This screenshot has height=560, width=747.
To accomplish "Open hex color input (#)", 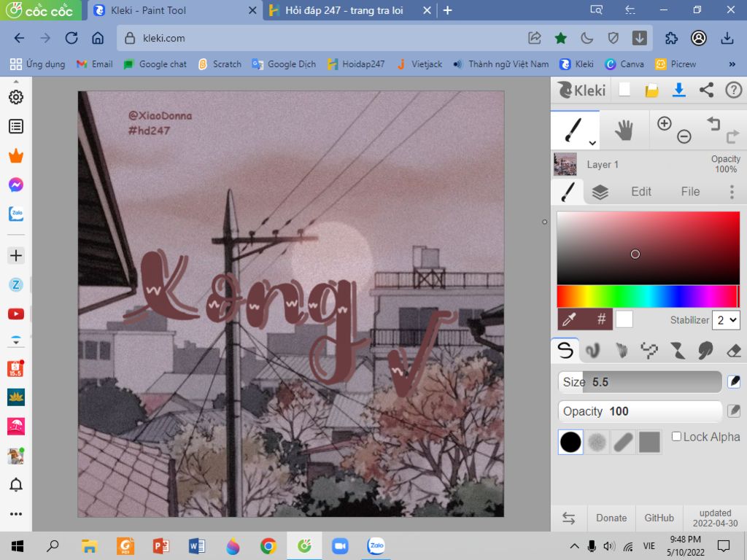I will coord(601,319).
